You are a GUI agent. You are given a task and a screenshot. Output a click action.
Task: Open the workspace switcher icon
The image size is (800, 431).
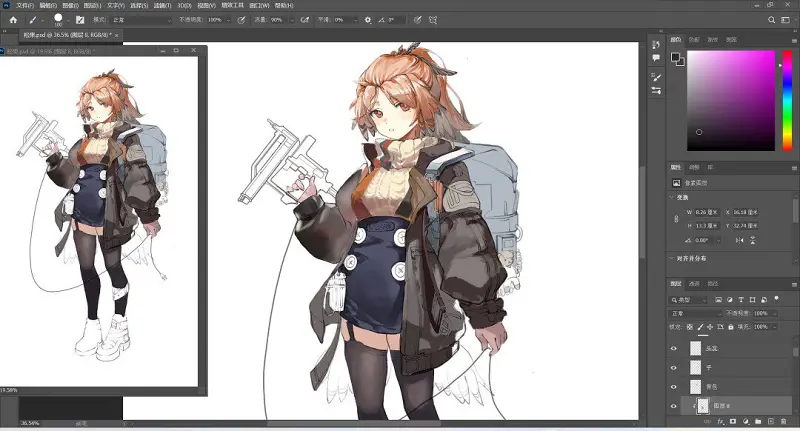pos(786,20)
